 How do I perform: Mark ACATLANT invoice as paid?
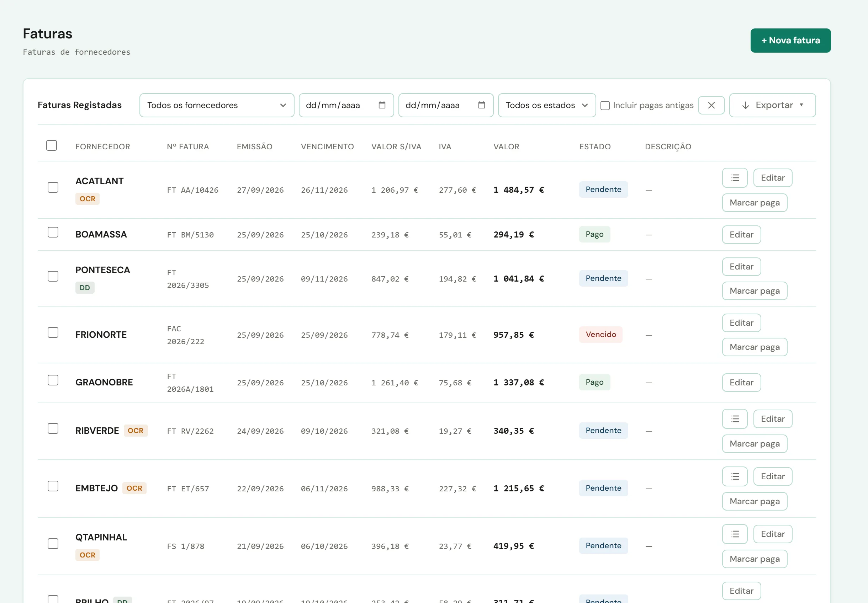[754, 203]
